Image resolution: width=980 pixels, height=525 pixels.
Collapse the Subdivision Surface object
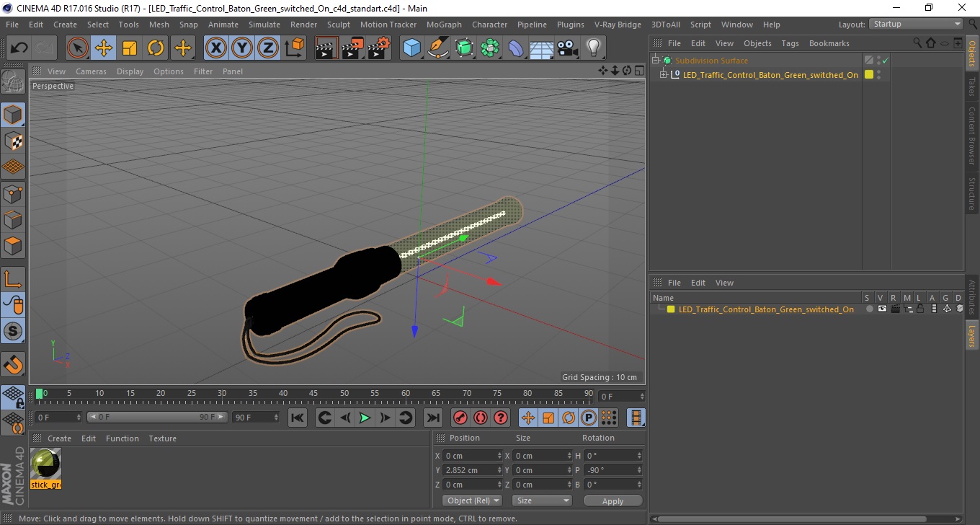click(x=655, y=61)
